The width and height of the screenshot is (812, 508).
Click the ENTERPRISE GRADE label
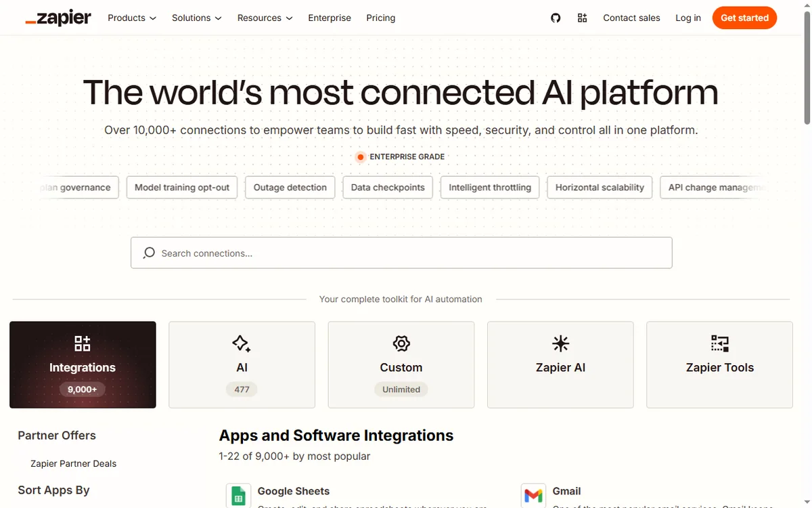click(x=407, y=157)
